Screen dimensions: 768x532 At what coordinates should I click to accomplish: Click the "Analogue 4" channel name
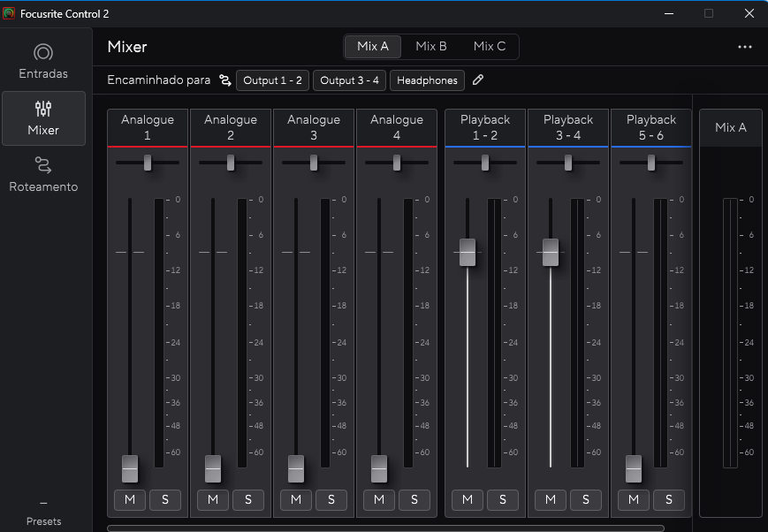click(x=397, y=127)
